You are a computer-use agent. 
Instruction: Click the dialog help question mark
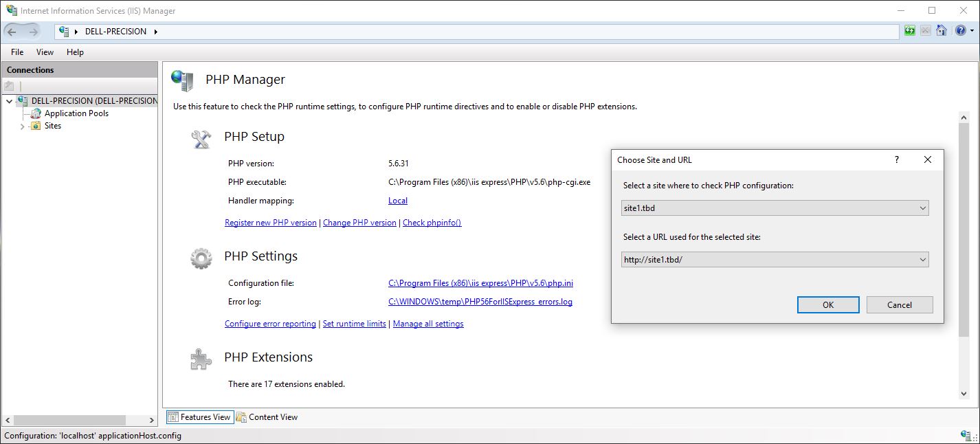[896, 159]
